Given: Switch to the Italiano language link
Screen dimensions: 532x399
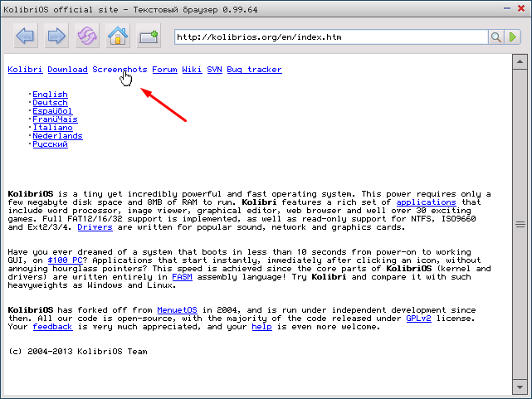Looking at the screenshot, I should click(x=52, y=128).
